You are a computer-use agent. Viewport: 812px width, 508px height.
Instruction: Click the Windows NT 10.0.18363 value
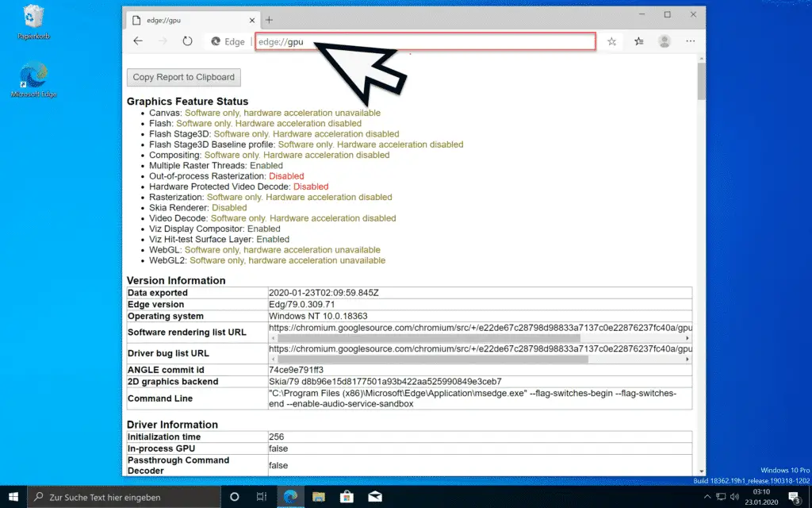click(x=318, y=316)
